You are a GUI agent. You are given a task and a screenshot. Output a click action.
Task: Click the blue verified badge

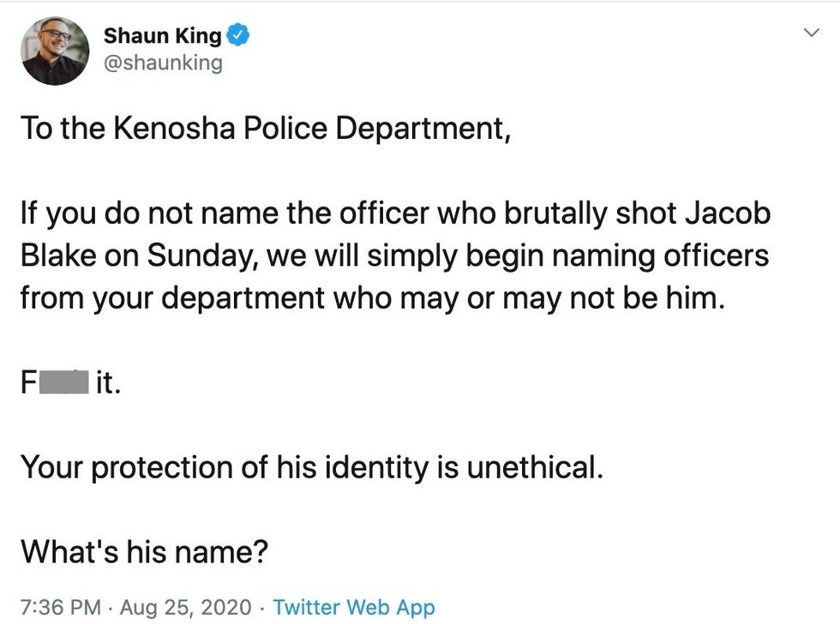pos(237,36)
